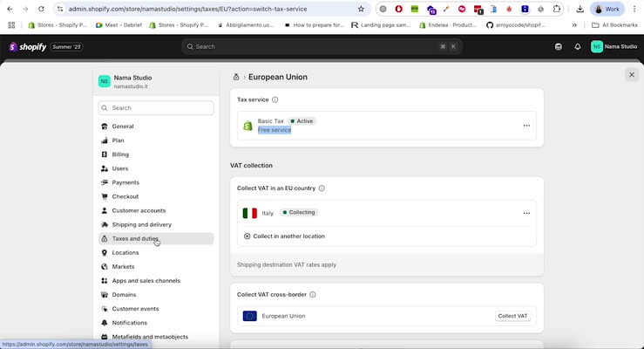This screenshot has width=644, height=349.
Task: Go back in browser
Action: click(10, 9)
